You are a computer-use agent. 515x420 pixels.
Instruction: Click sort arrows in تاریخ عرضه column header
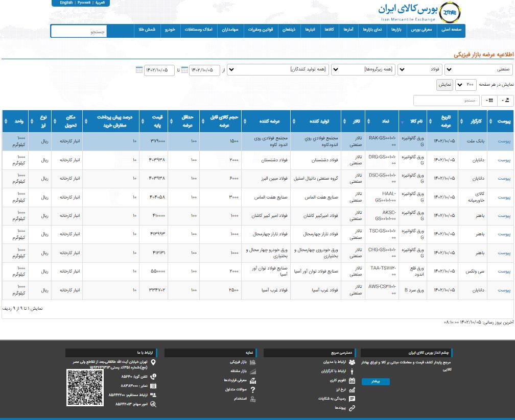pos(430,121)
